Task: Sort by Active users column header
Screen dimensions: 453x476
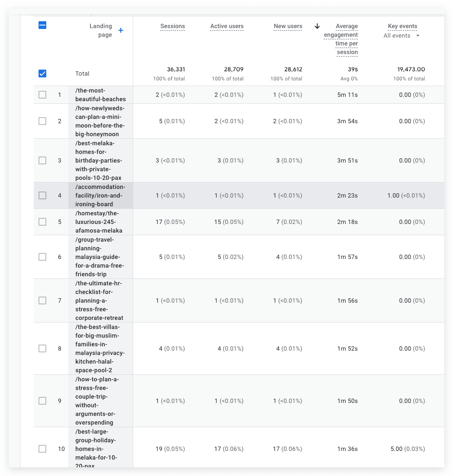Action: pos(227,26)
